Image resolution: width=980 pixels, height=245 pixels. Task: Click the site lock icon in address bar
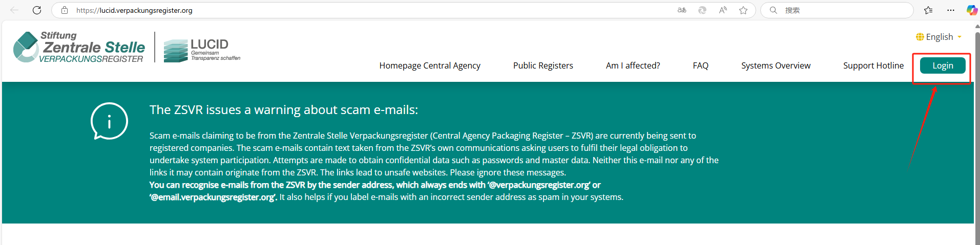(x=65, y=10)
